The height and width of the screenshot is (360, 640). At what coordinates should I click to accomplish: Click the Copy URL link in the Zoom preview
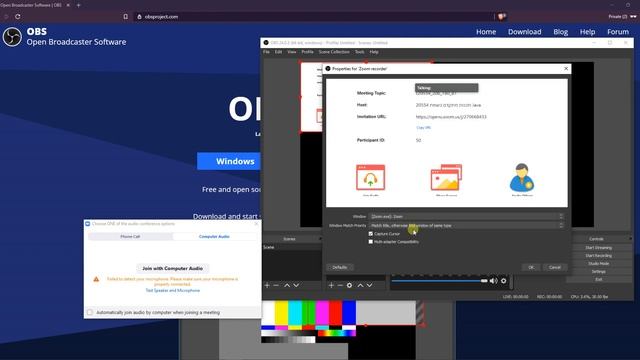tap(423, 128)
